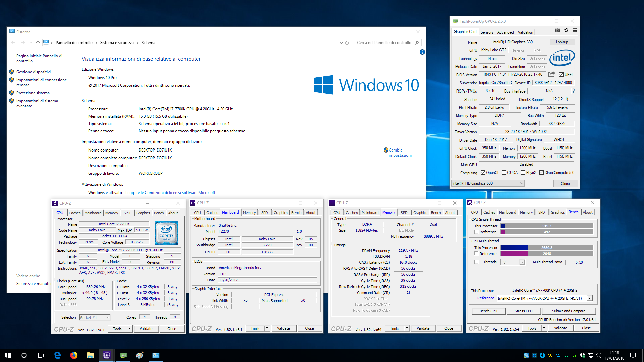Click address bar refresh icon in Sistema
The image size is (644, 362).
347,43
